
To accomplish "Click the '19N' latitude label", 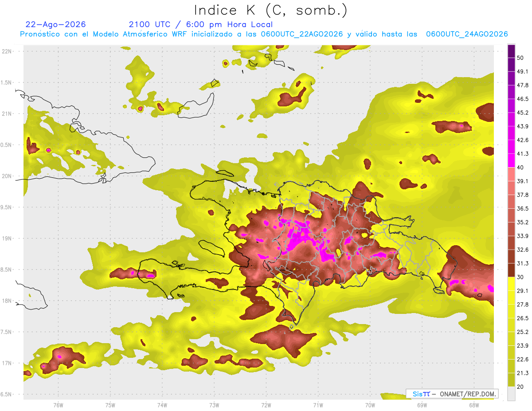I will 7,238.
